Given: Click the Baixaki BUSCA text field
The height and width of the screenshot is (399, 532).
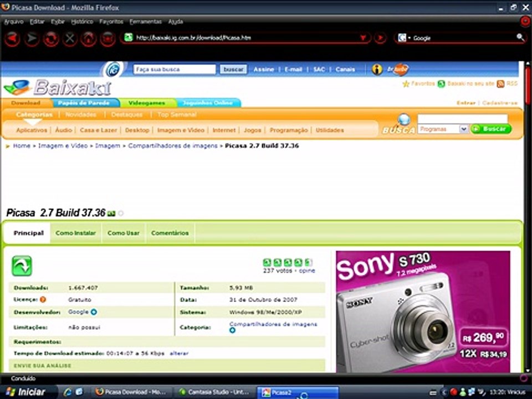Looking at the screenshot, I should tap(462, 119).
